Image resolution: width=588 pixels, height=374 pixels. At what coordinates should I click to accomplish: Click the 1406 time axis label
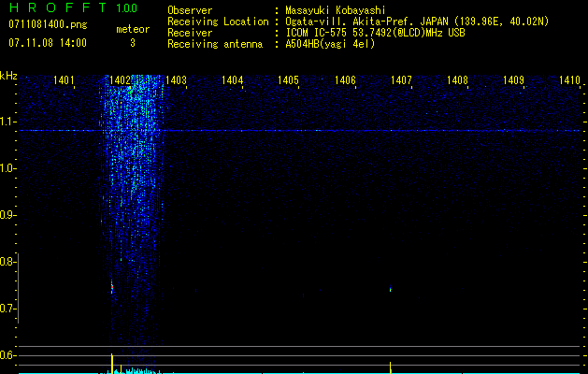(345, 79)
